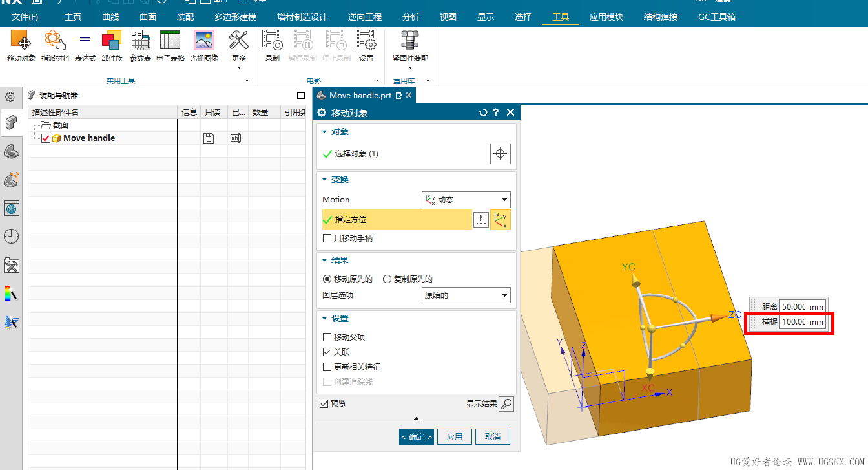Open the 参数表 parameter table tool
868x470 pixels.
click(140, 46)
